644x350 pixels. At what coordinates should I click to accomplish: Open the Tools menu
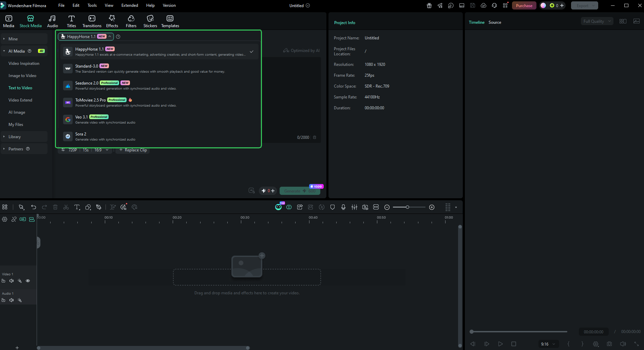[92, 5]
